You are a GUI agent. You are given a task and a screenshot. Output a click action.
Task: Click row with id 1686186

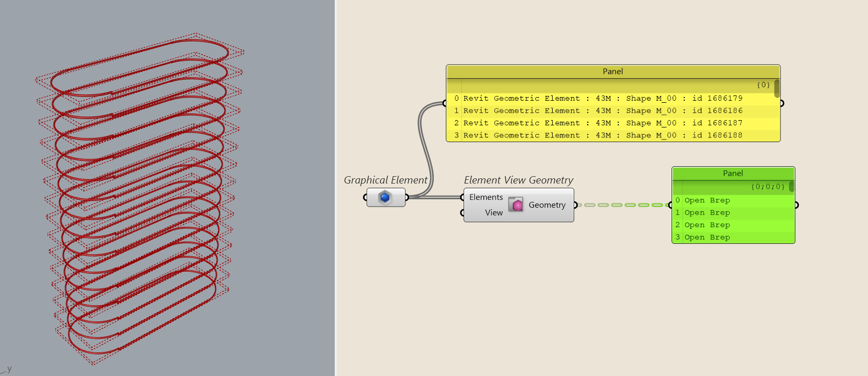pyautogui.click(x=602, y=111)
